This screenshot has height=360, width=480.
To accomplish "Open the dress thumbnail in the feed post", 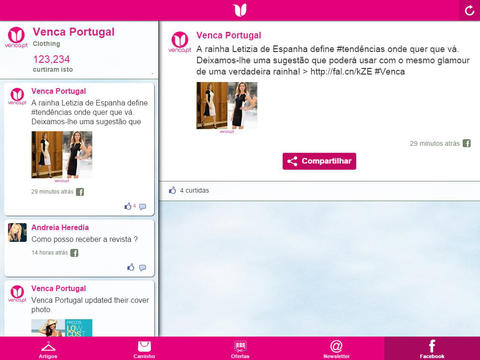I will tap(62, 155).
